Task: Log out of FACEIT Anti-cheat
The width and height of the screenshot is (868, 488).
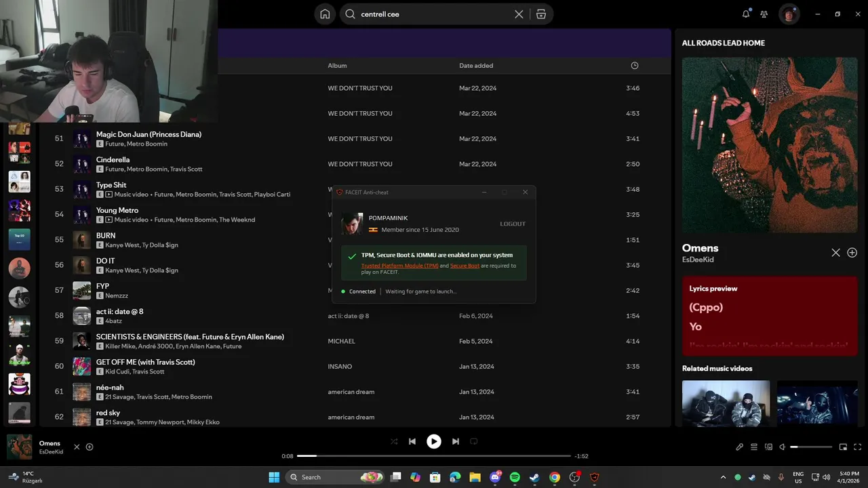Action: pyautogui.click(x=513, y=224)
